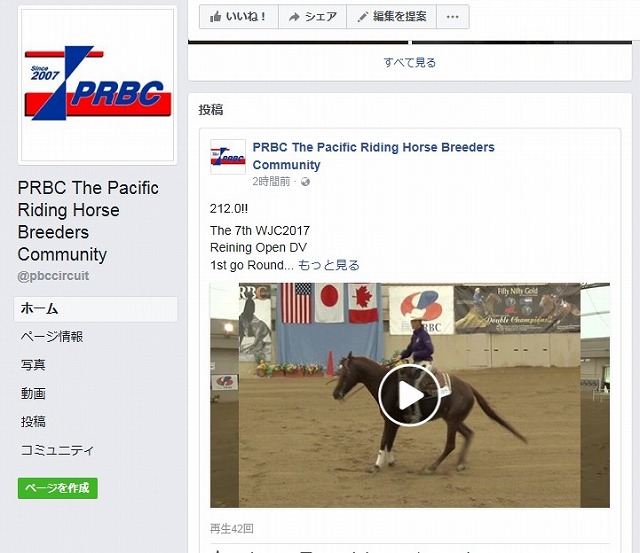640x553 pixels.
Task: Open ページ情報 in the sidebar
Action: (x=52, y=337)
